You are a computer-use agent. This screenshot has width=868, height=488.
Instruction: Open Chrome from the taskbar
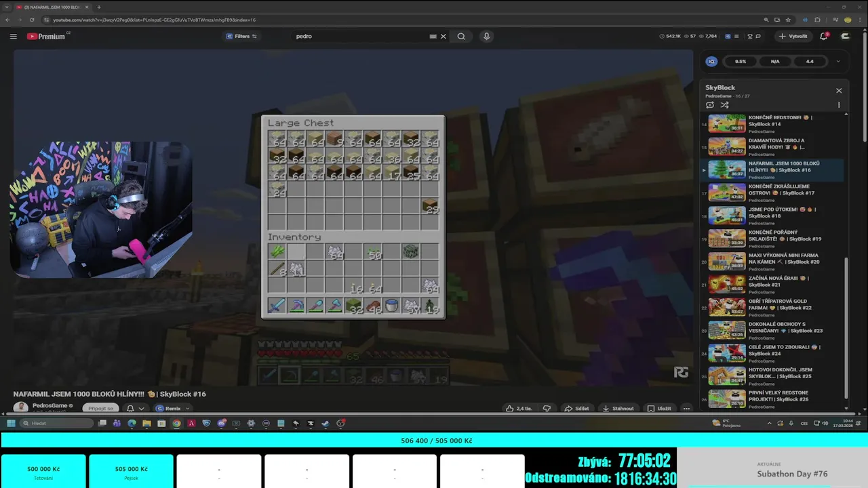coord(176,423)
